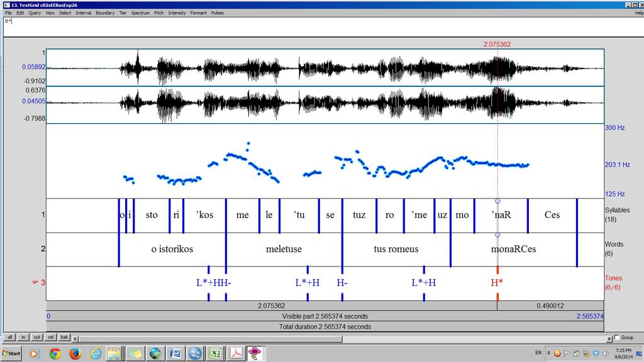Open the Select menu

click(65, 13)
